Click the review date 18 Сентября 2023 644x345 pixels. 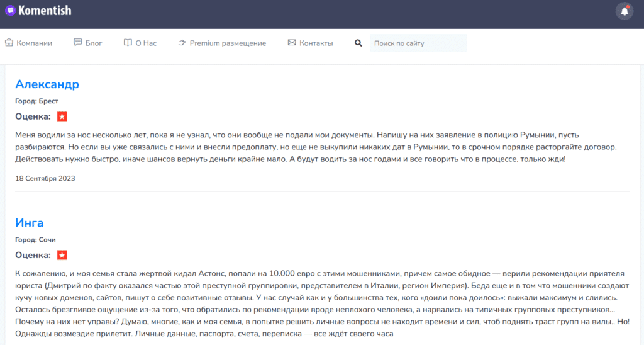45,178
